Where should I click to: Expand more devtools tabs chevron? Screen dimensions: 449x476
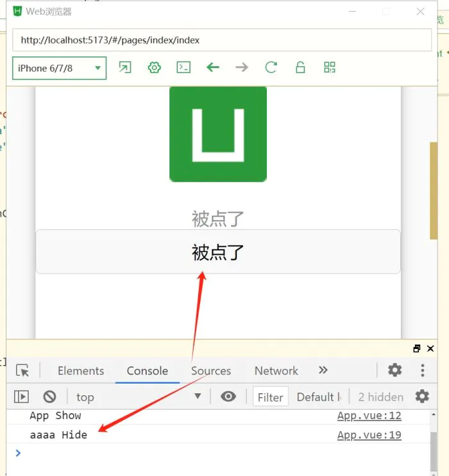(x=323, y=370)
